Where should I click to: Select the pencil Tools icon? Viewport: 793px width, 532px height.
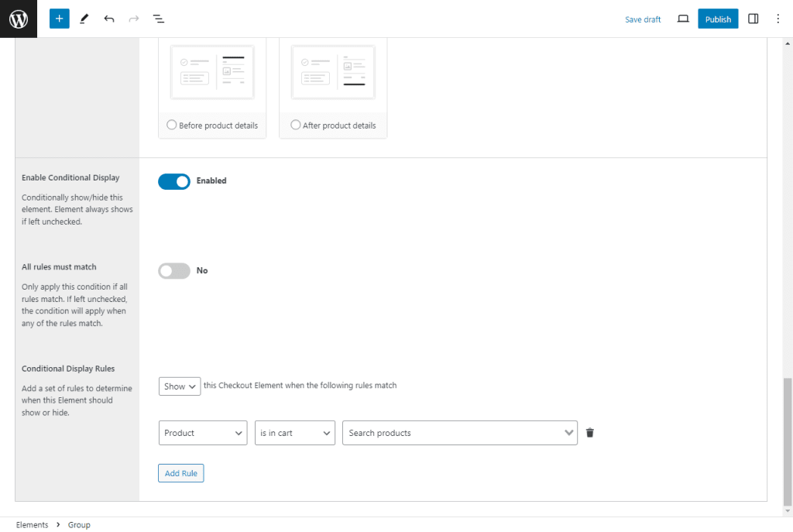84,19
